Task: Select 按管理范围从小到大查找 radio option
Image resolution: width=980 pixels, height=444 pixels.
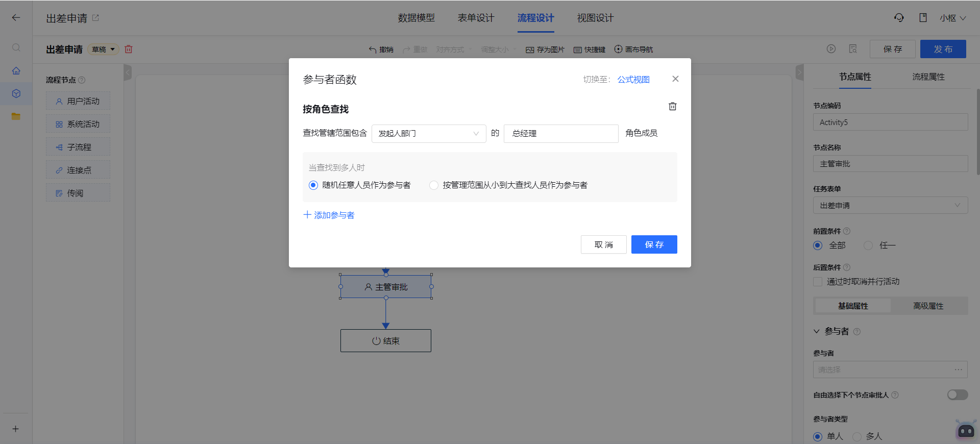Action: (x=434, y=185)
